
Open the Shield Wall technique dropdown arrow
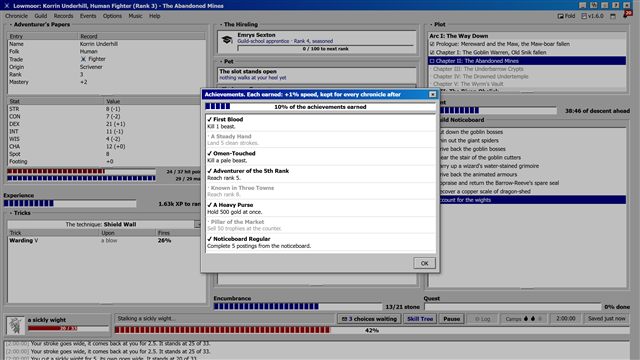click(x=198, y=224)
